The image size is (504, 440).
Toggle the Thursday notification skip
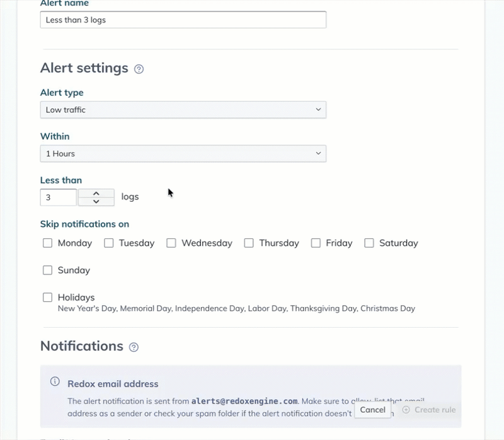(x=248, y=243)
